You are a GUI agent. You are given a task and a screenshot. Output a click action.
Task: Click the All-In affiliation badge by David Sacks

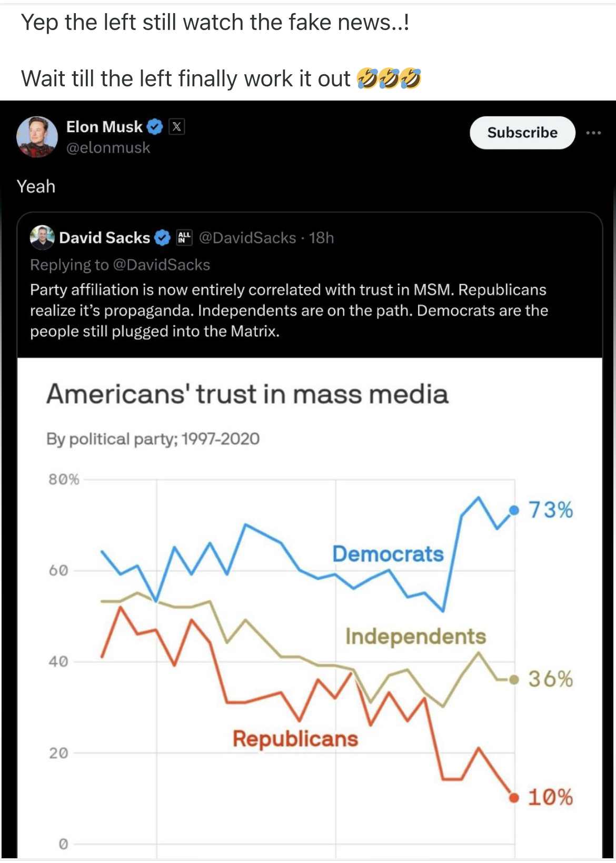(184, 237)
